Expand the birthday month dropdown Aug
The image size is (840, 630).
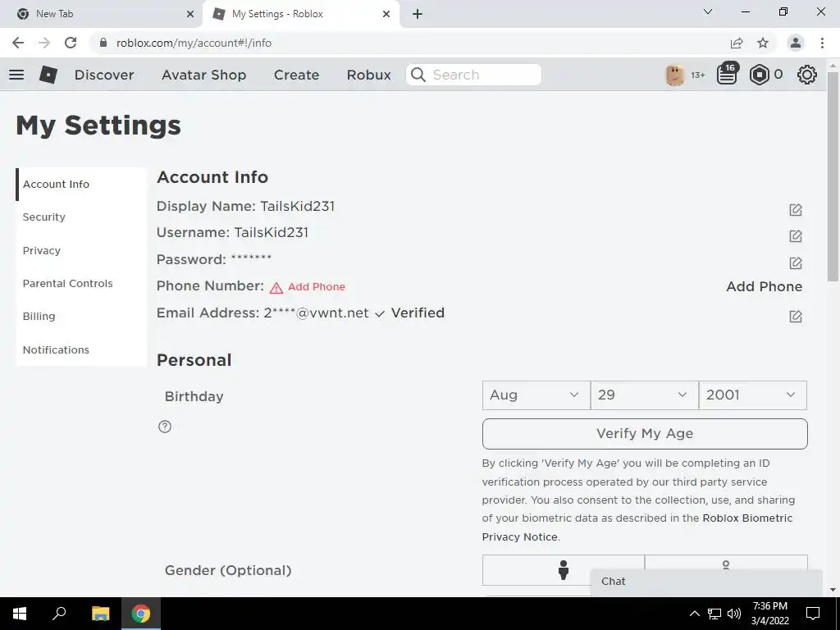pos(536,395)
